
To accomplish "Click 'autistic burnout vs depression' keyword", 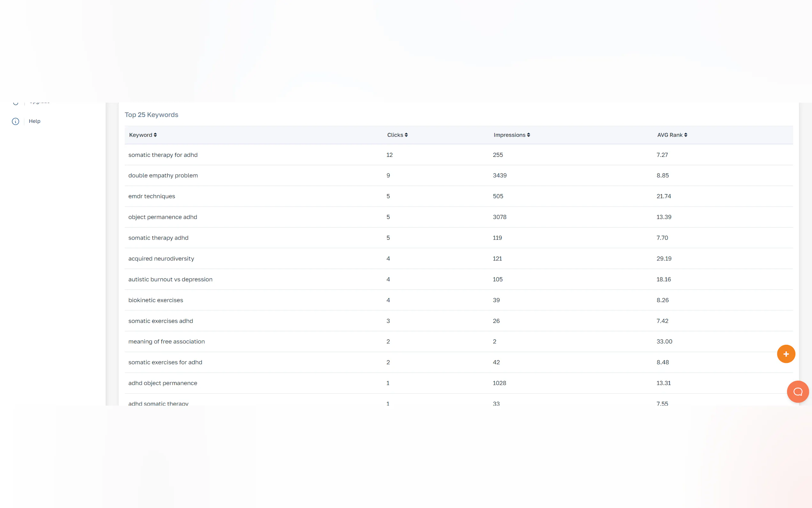I will pos(170,280).
